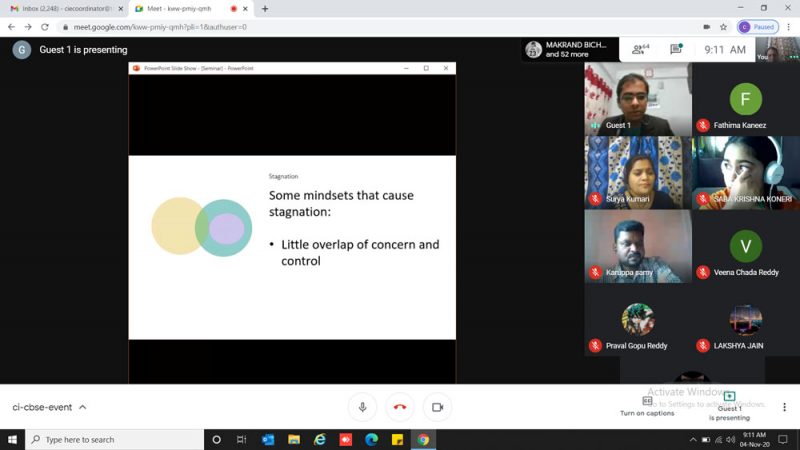Viewport: 800px width, 450px height.
Task: Select Praval Gopu Reddy participant tile
Action: [x=638, y=319]
